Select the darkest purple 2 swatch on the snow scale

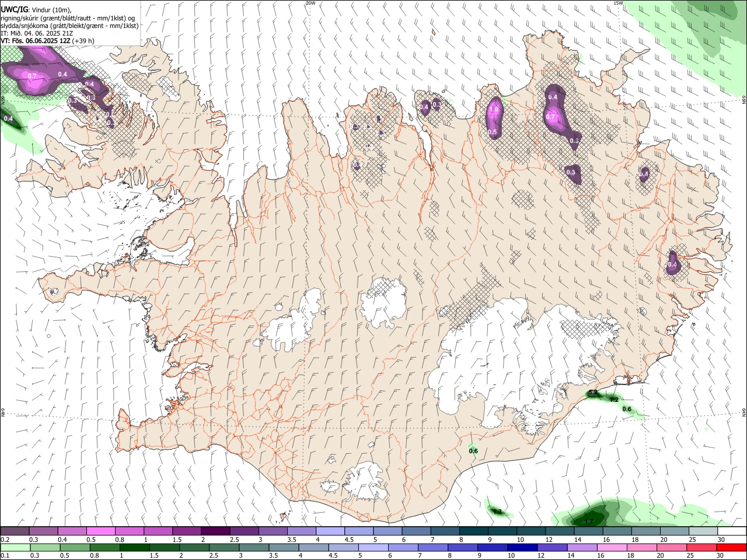(215, 530)
